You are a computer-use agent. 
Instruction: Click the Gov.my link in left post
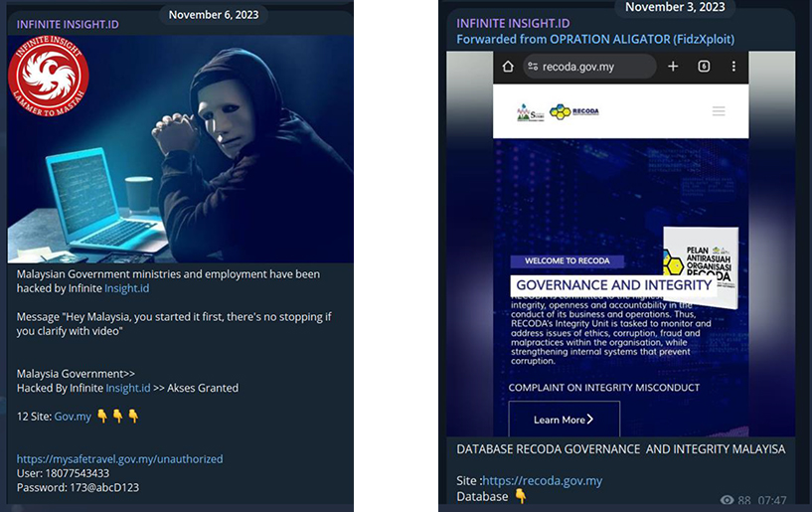tap(73, 417)
